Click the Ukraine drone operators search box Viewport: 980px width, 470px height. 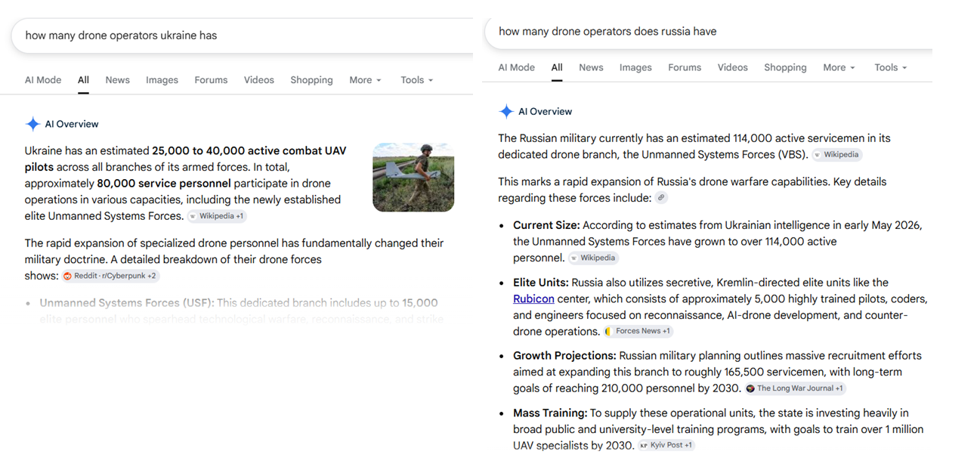click(x=242, y=36)
